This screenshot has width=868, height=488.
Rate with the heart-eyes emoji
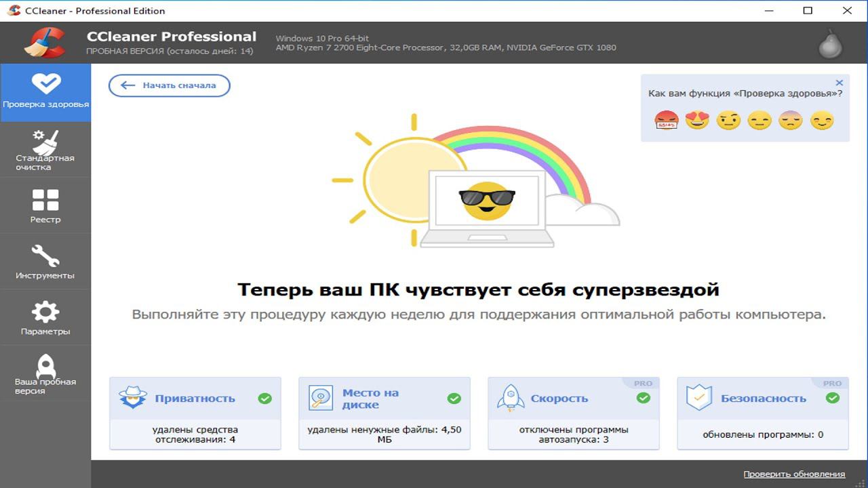[x=697, y=121]
